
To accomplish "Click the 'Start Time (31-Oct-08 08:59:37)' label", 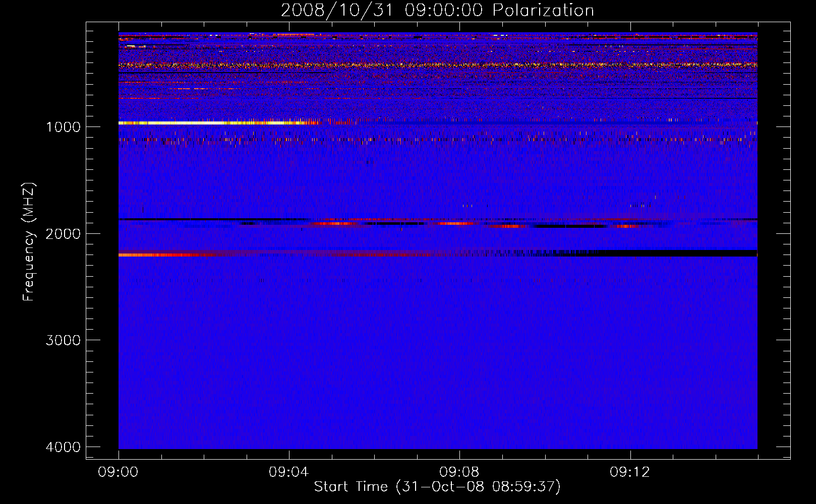I will click(x=437, y=487).
